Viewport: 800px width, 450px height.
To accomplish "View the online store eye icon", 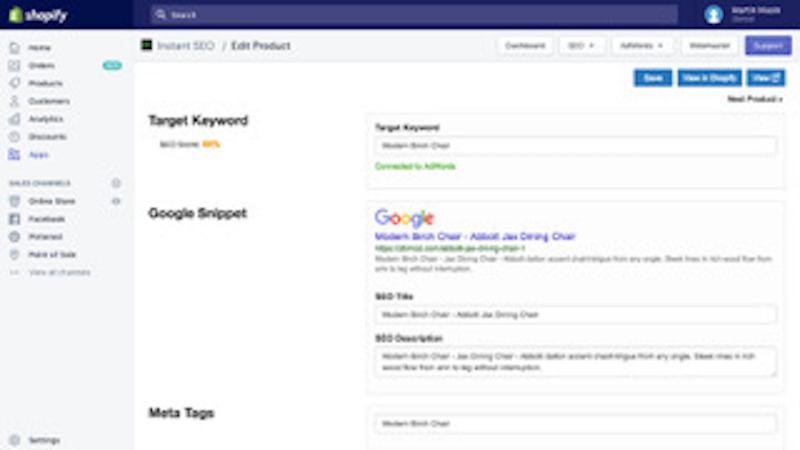I will click(116, 201).
